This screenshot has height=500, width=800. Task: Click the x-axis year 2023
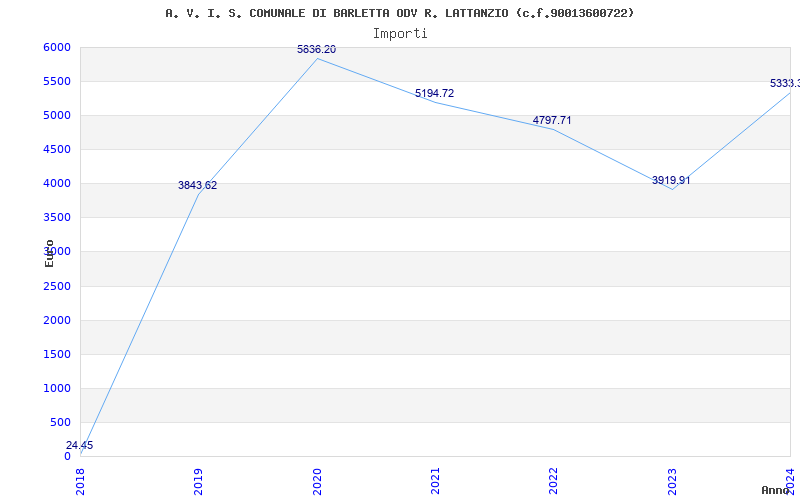point(672,482)
